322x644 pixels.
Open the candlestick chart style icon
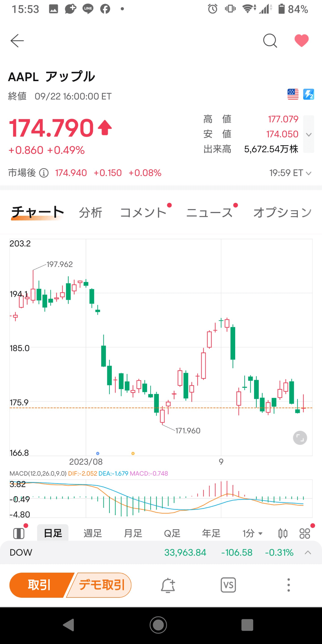(283, 533)
